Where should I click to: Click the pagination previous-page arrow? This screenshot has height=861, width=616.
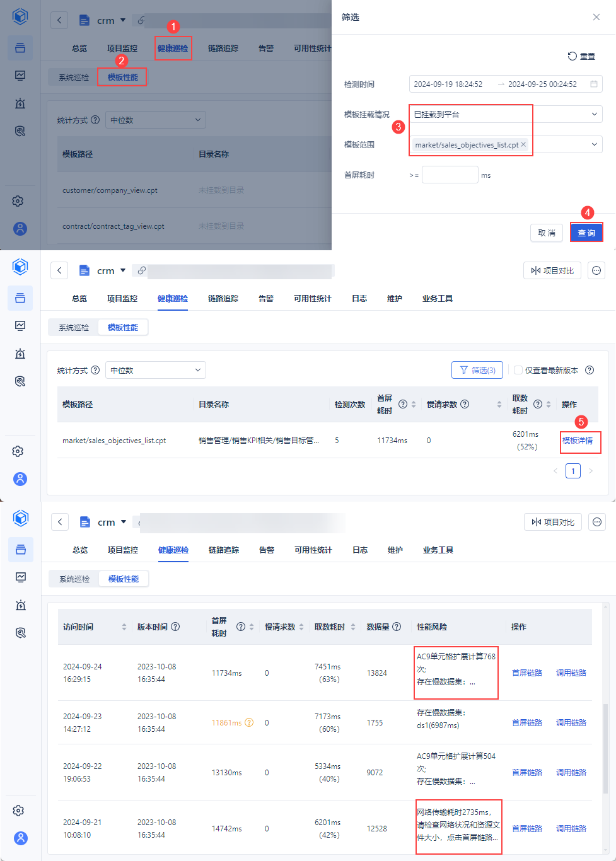tap(555, 471)
